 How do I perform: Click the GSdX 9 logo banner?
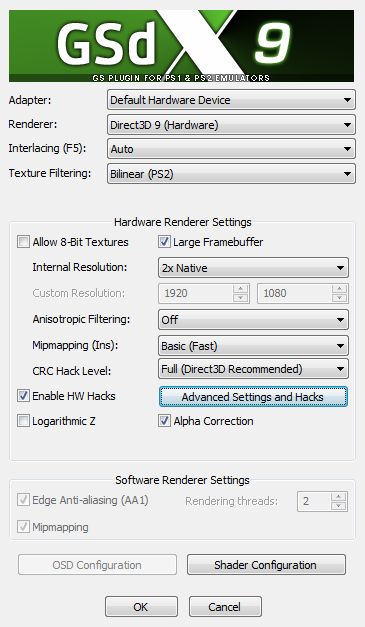pos(182,46)
